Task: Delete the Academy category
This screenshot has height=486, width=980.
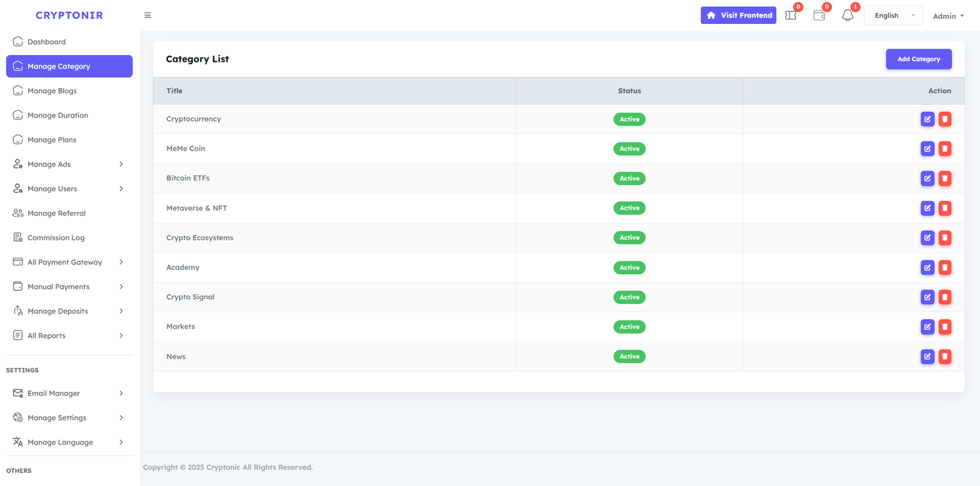Action: pos(945,267)
